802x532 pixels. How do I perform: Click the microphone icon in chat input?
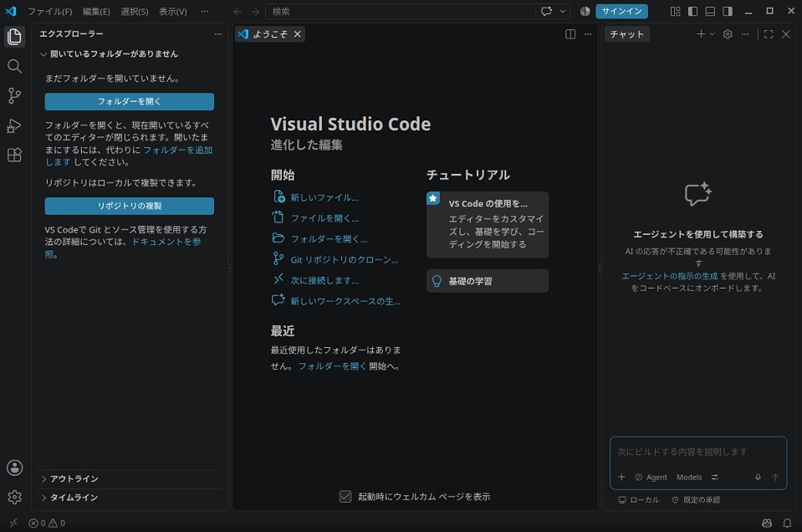tap(758, 478)
